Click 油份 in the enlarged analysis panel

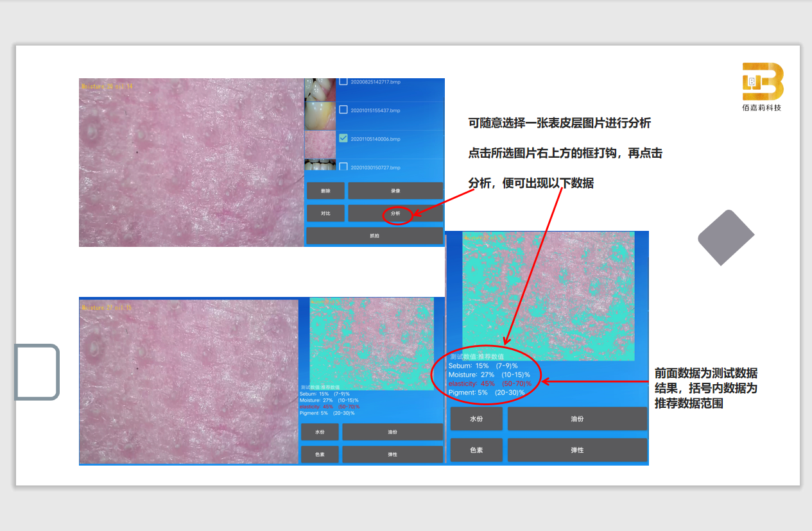tap(577, 419)
